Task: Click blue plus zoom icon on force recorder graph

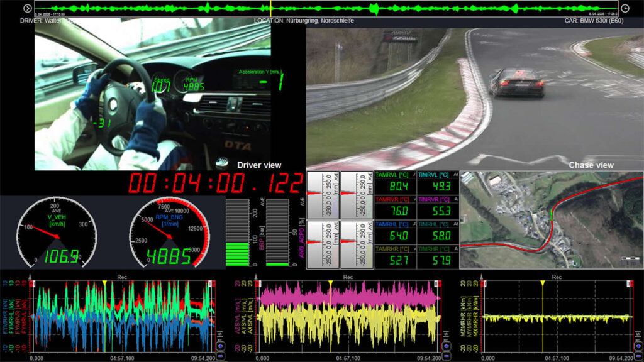Action: click(x=220, y=346)
